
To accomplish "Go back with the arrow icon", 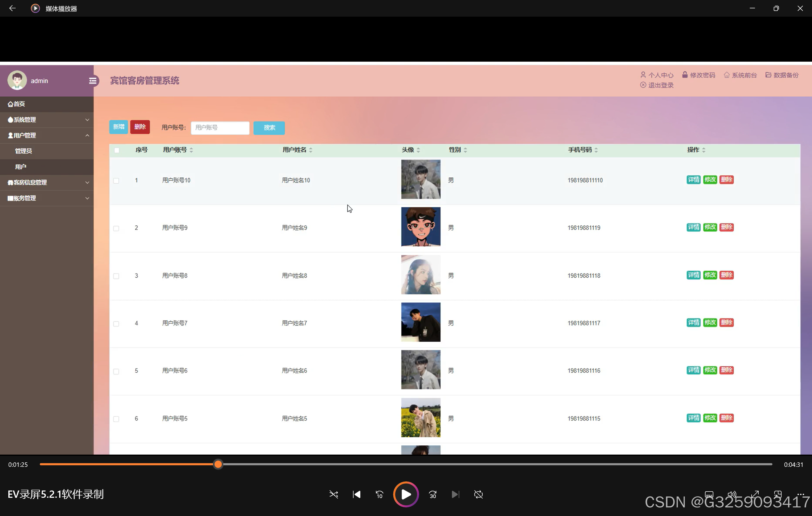I will pyautogui.click(x=12, y=8).
